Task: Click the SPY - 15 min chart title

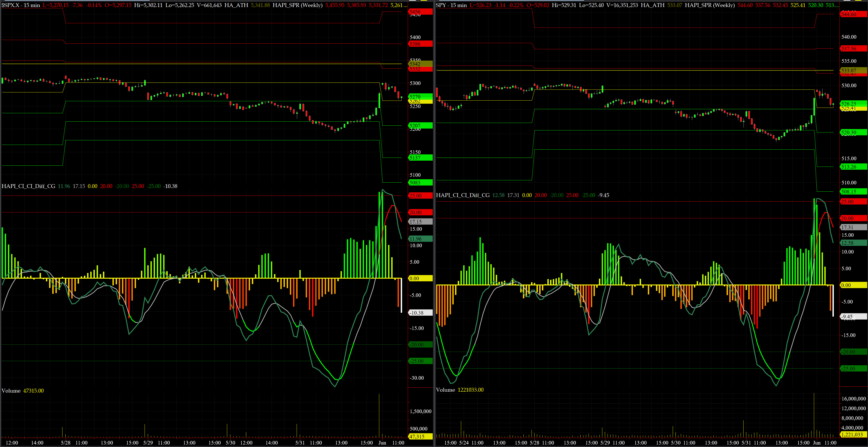Action: [x=451, y=5]
